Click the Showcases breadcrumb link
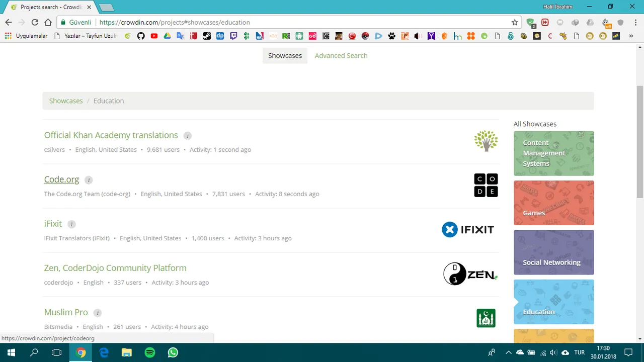This screenshot has height=362, width=644. [66, 101]
